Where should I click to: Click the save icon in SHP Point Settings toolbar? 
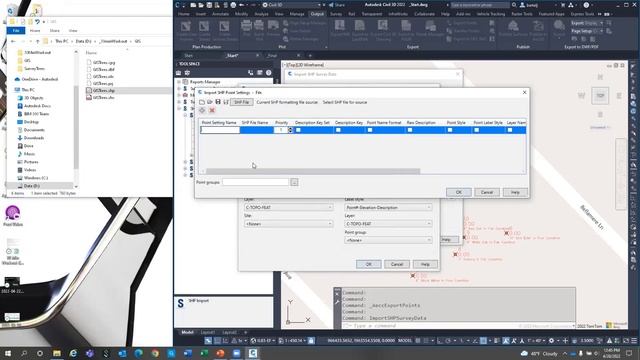218,102
